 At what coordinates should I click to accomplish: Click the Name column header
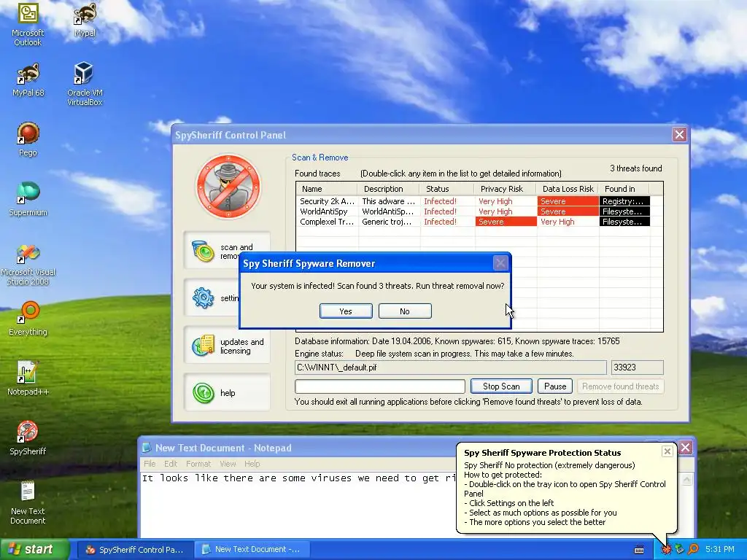(326, 189)
